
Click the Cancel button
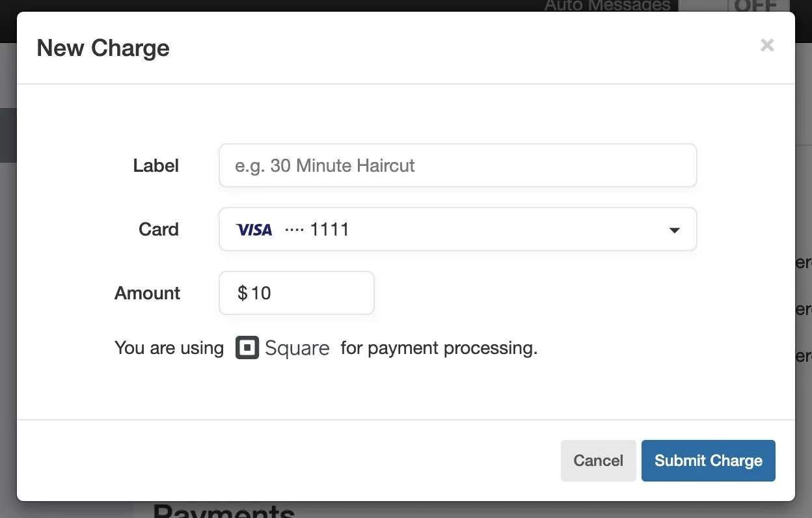point(598,460)
